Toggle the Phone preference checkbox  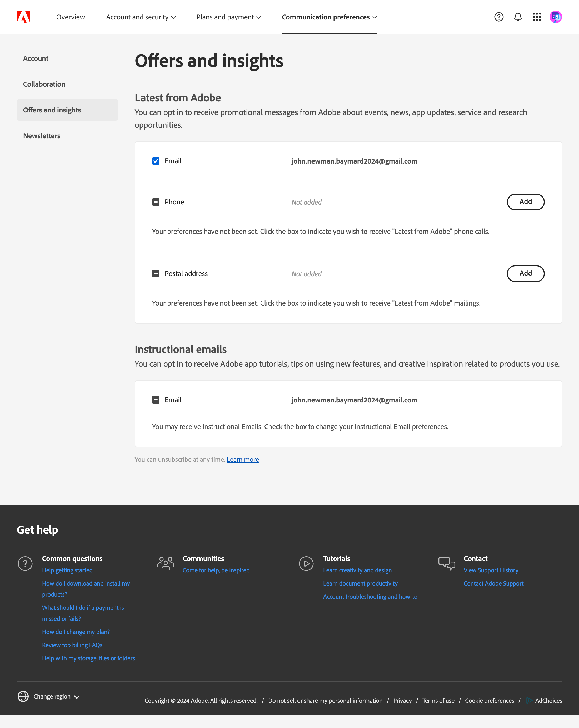tap(156, 202)
